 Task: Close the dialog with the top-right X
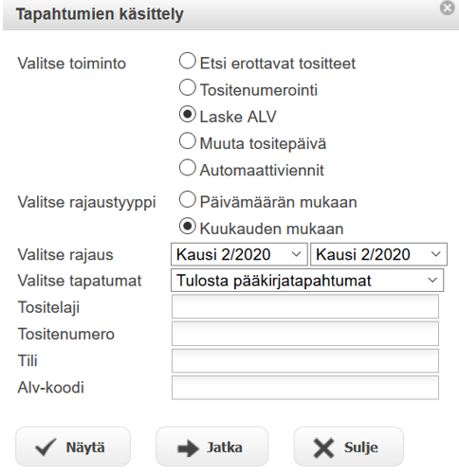click(448, 8)
